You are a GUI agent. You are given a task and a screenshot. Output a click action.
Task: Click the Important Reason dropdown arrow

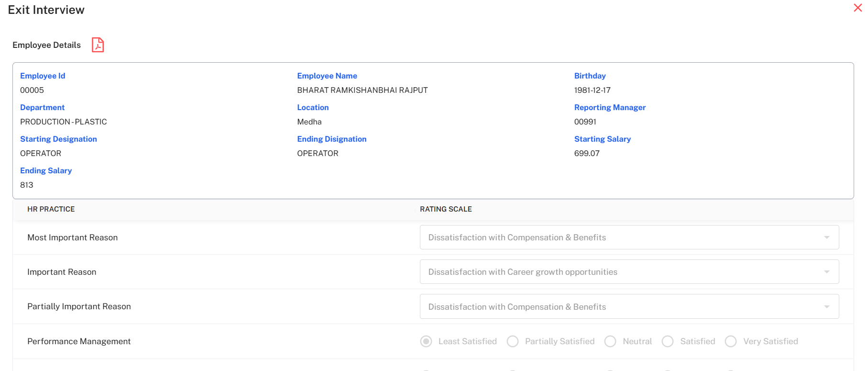826,272
